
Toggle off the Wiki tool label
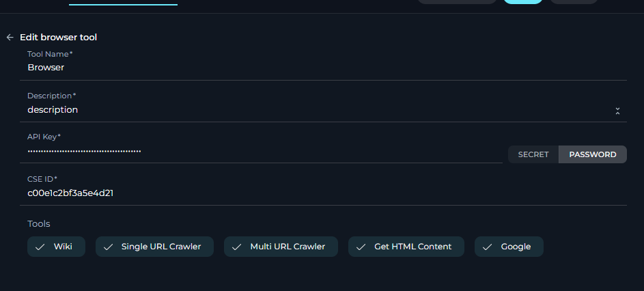[63, 247]
